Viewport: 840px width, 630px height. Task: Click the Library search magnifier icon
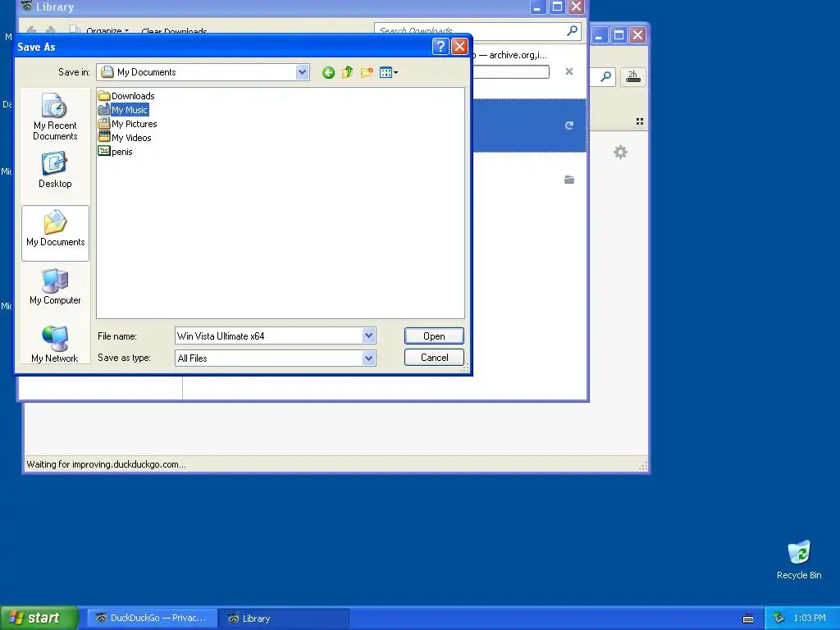[572, 30]
